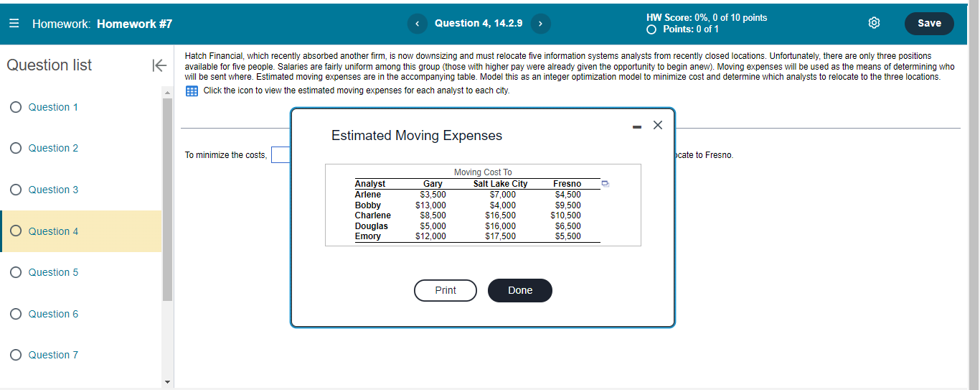Click the $8,500 cell for Charlene

[x=433, y=215]
